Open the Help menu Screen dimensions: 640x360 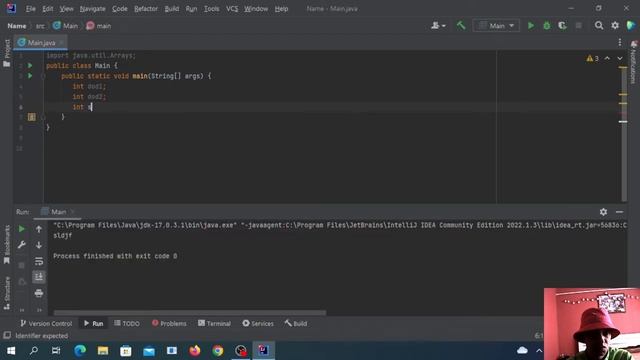tap(281, 9)
